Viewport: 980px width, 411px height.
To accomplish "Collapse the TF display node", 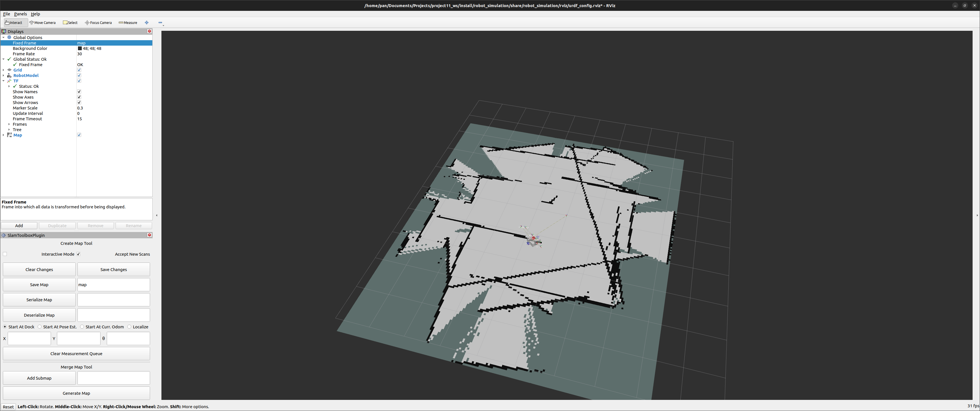I will [x=3, y=81].
